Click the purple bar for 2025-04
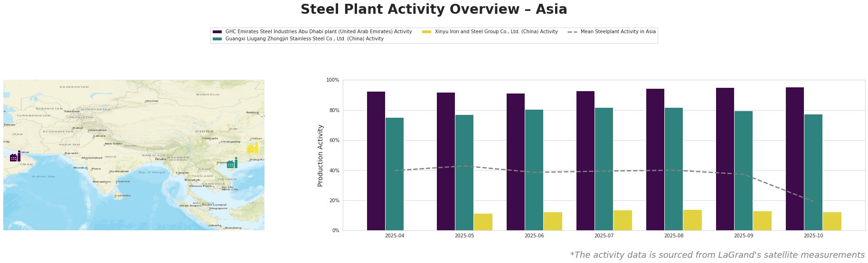The width and height of the screenshot is (868, 263). click(376, 161)
